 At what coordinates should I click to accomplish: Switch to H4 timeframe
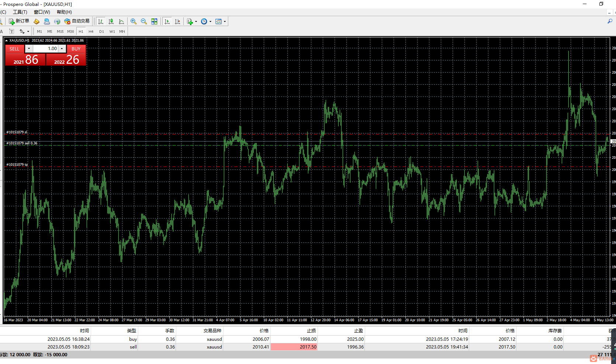click(x=91, y=31)
